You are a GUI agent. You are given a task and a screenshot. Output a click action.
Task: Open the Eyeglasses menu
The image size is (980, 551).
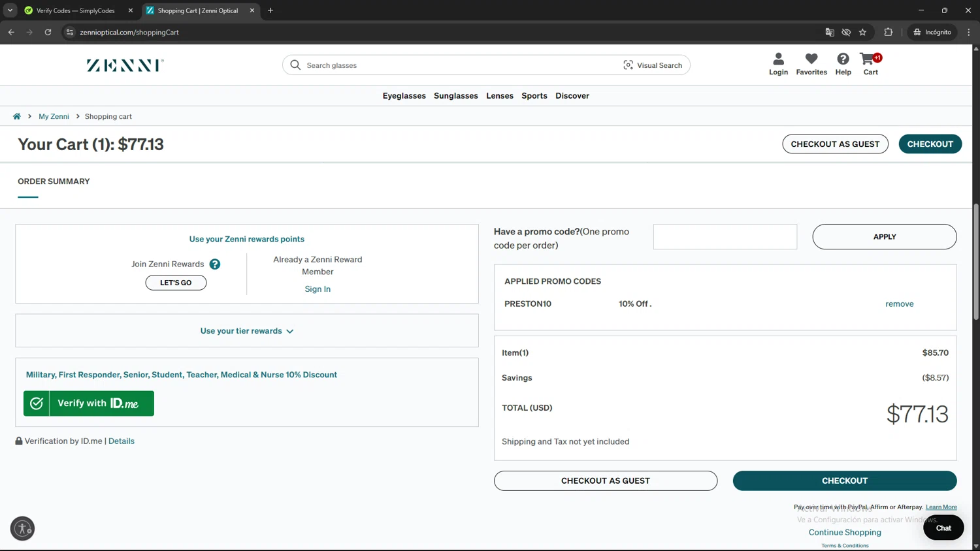coord(404,96)
